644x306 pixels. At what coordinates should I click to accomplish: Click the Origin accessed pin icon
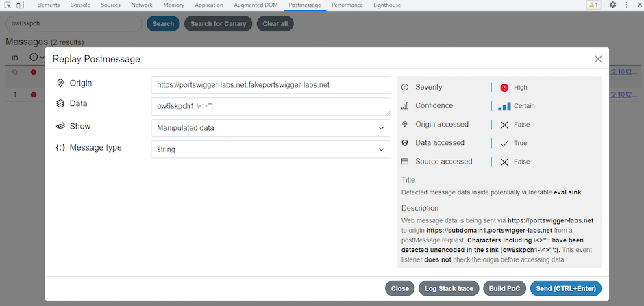[405, 125]
